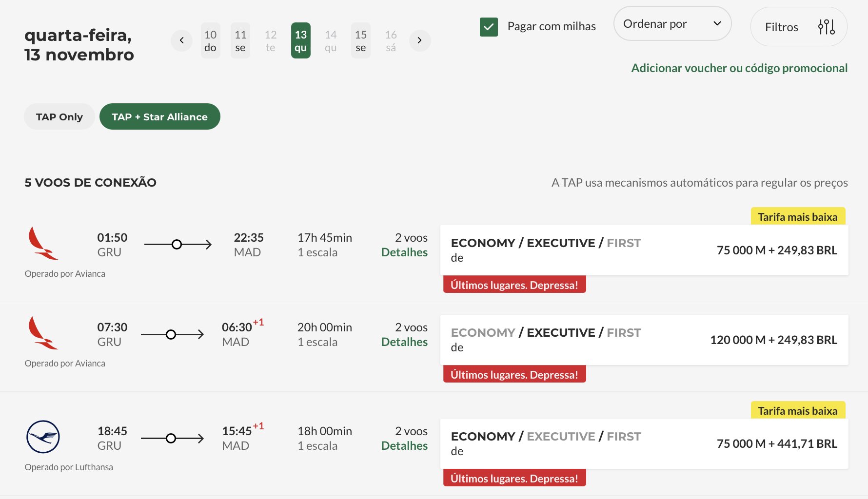Click Avianca logo of 01:50 flight
This screenshot has width=868, height=499.
43,243
